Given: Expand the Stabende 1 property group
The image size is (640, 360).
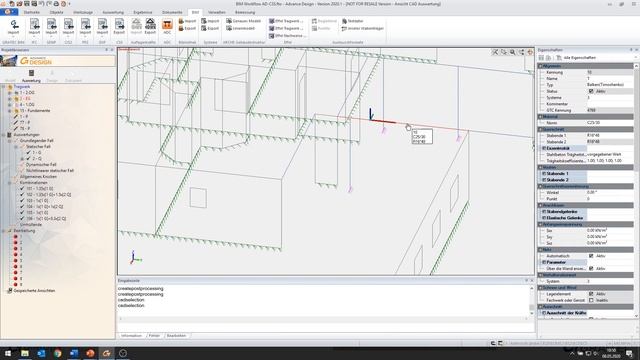Looking at the screenshot, I should click(544, 173).
